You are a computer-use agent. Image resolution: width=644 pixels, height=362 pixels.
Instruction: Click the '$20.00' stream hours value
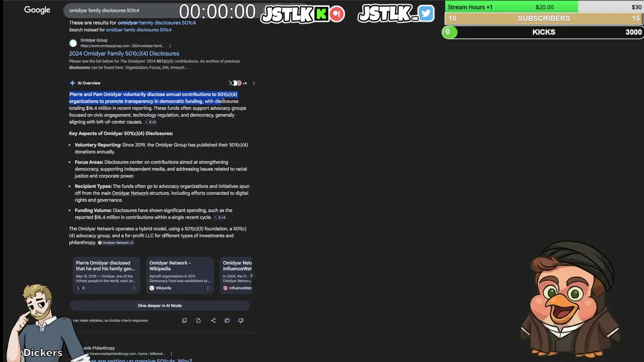(x=544, y=7)
